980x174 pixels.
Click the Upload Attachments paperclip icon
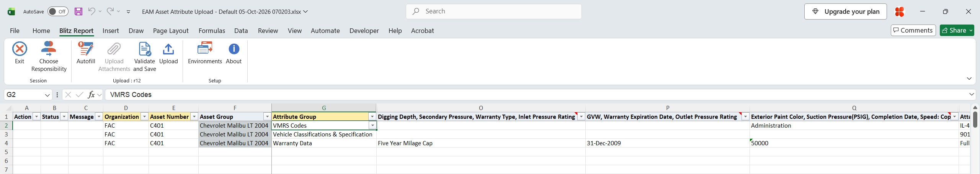[x=114, y=49]
